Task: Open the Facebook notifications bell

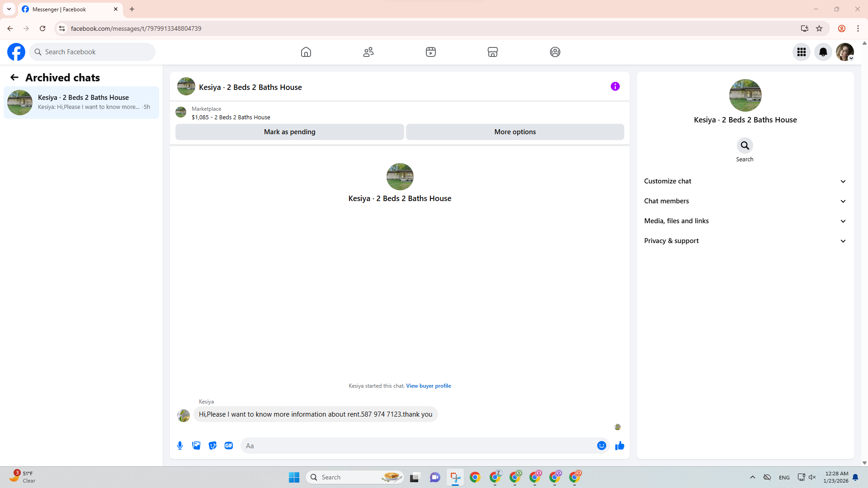Action: (x=823, y=52)
